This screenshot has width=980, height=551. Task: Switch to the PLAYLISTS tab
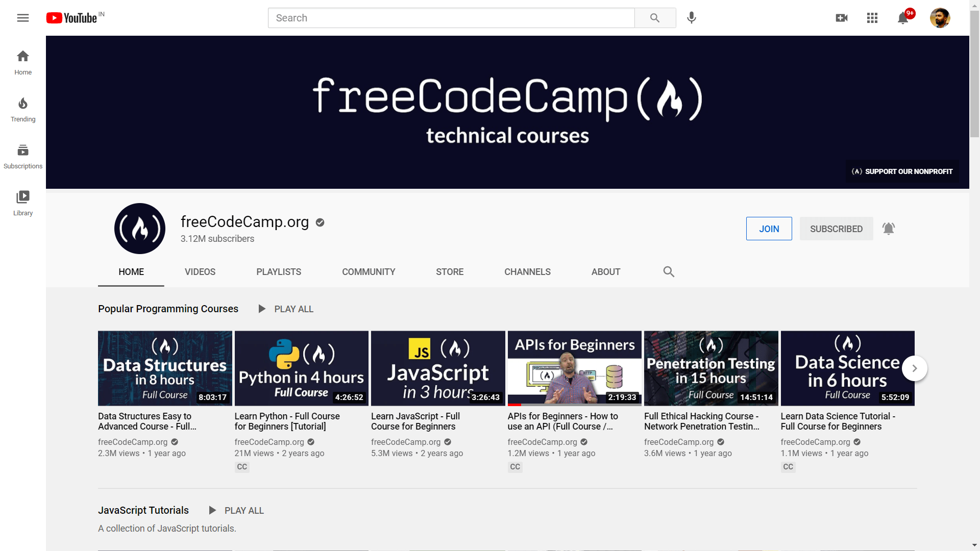(279, 272)
